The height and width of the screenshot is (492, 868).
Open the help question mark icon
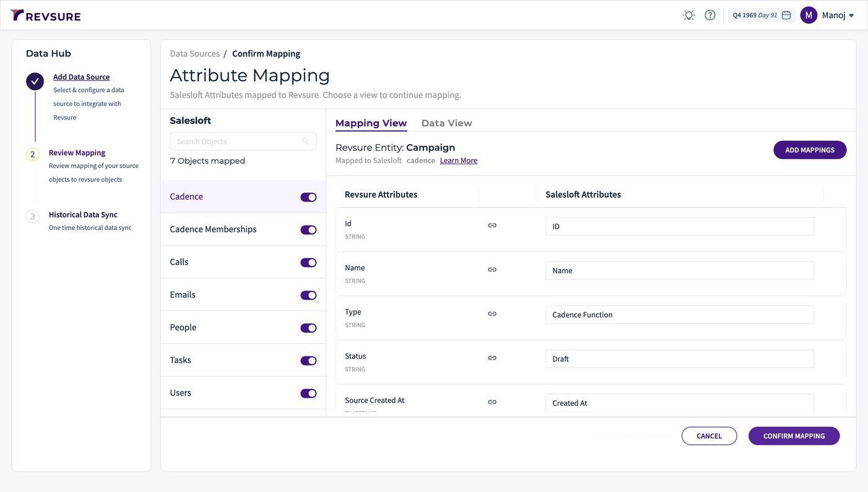click(711, 15)
